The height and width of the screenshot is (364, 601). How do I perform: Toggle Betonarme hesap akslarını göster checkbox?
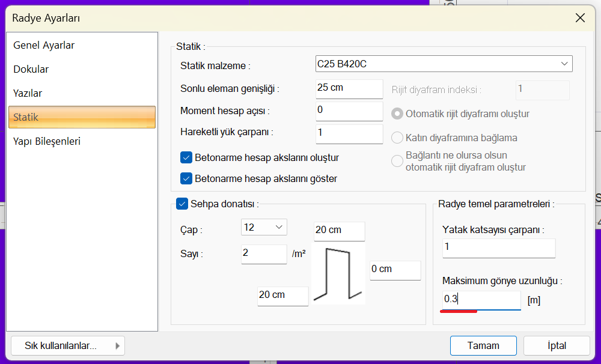coord(186,178)
